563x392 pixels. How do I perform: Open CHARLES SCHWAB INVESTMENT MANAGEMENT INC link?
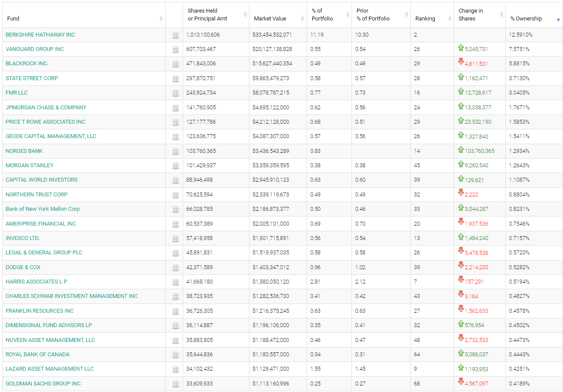(x=72, y=296)
